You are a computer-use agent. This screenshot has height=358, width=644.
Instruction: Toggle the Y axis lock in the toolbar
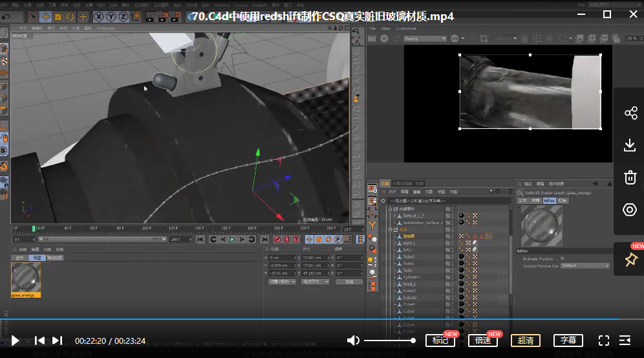[x=111, y=17]
